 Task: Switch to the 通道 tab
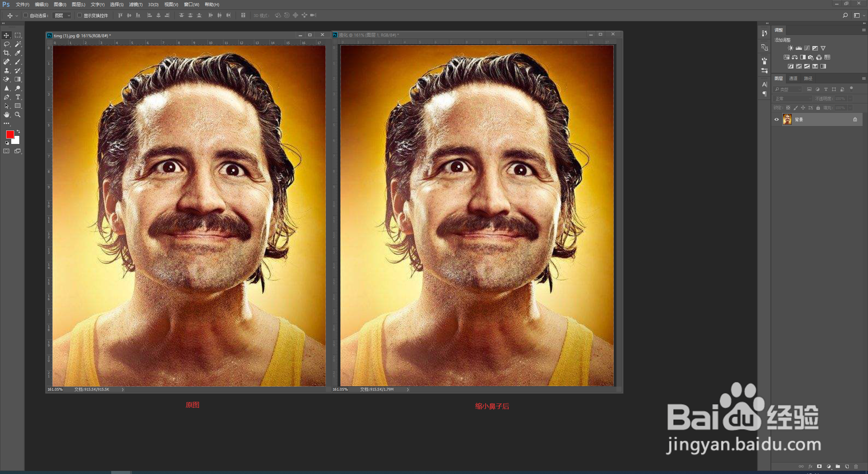[x=793, y=78]
